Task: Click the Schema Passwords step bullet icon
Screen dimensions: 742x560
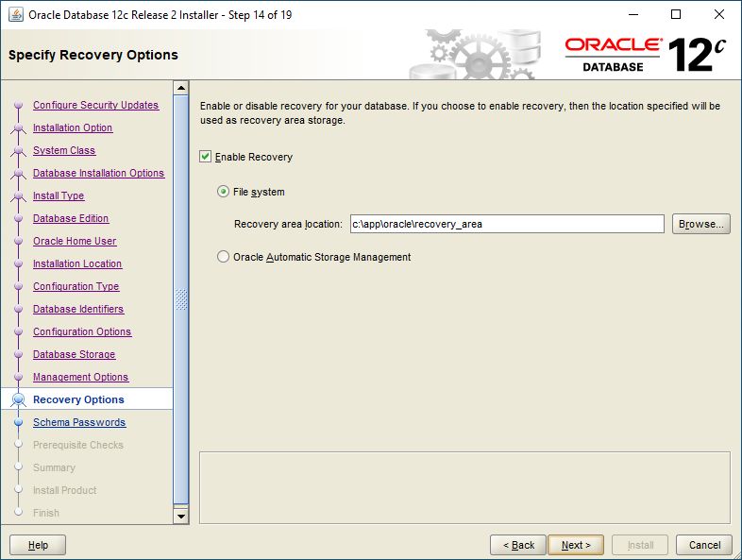Action: [19, 422]
